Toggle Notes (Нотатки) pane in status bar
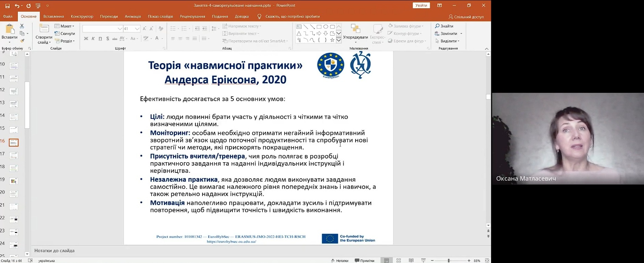 pyautogui.click(x=340, y=261)
